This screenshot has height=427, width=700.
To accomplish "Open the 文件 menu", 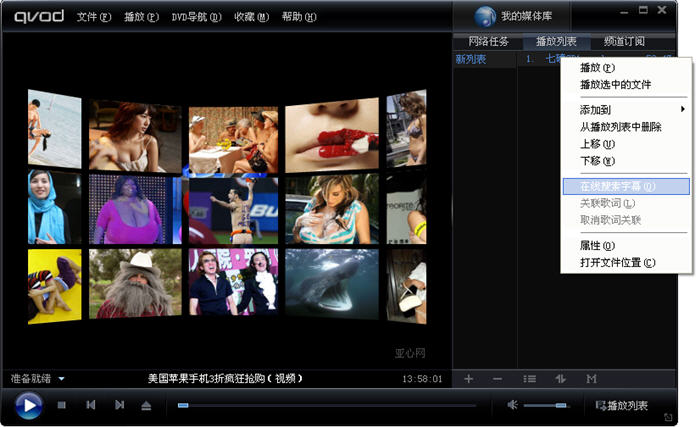I will [93, 17].
